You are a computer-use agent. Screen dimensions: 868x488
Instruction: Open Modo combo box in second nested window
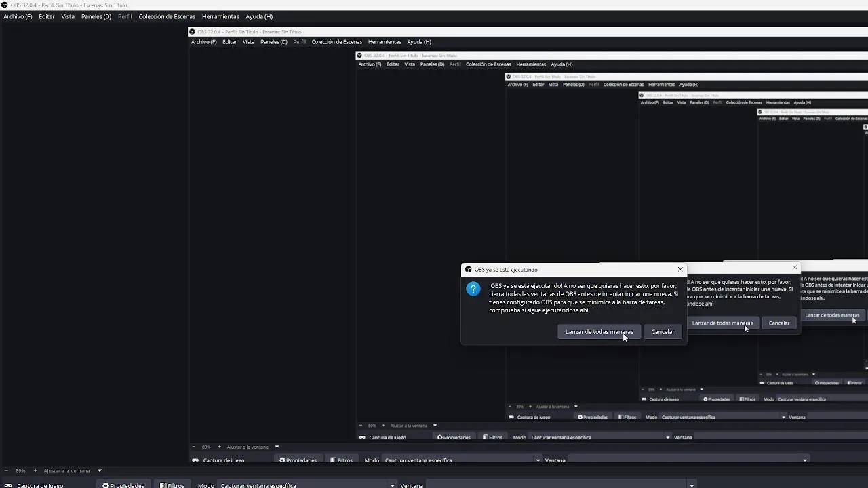(x=601, y=437)
